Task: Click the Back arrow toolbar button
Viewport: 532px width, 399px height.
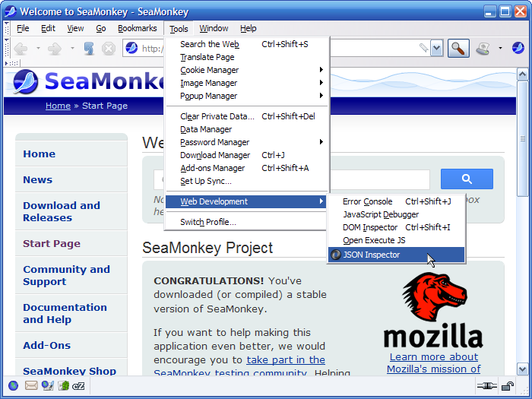Action: [21, 49]
